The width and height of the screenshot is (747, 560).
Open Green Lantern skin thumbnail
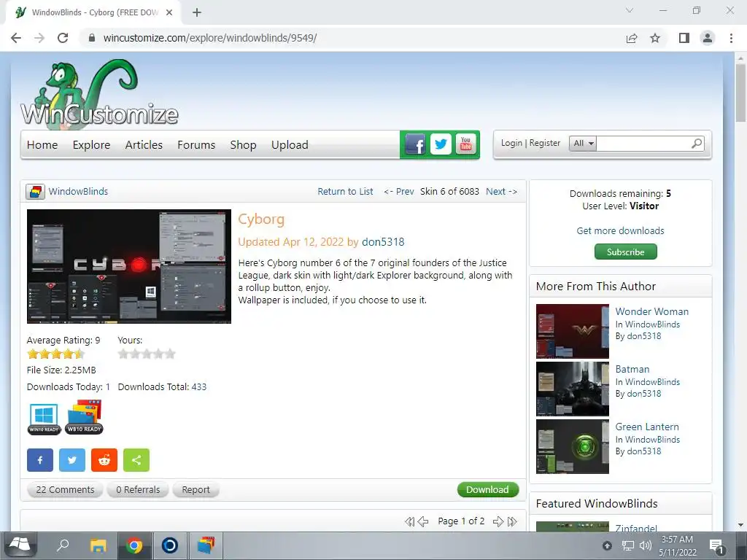click(x=572, y=447)
